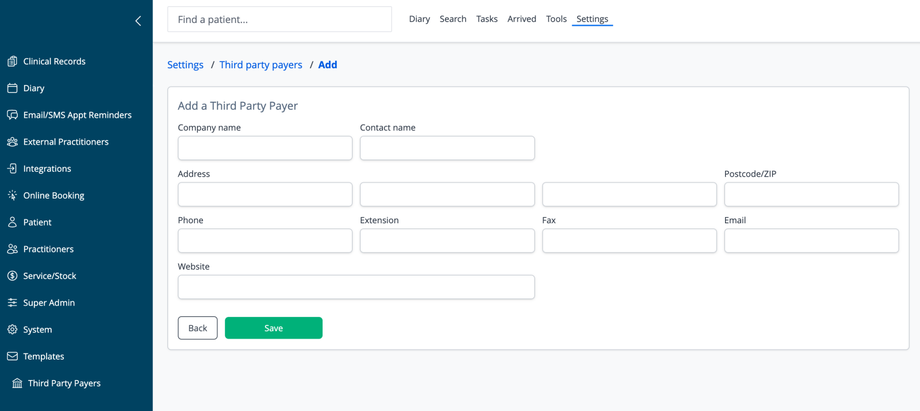Click the External Practitioners icon

(x=12, y=142)
